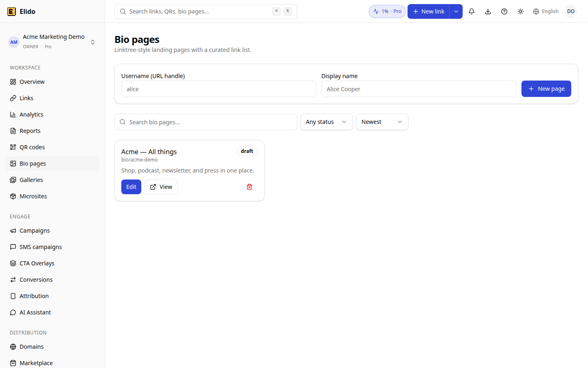Click the global search links box
588x368 pixels.
tap(206, 11)
